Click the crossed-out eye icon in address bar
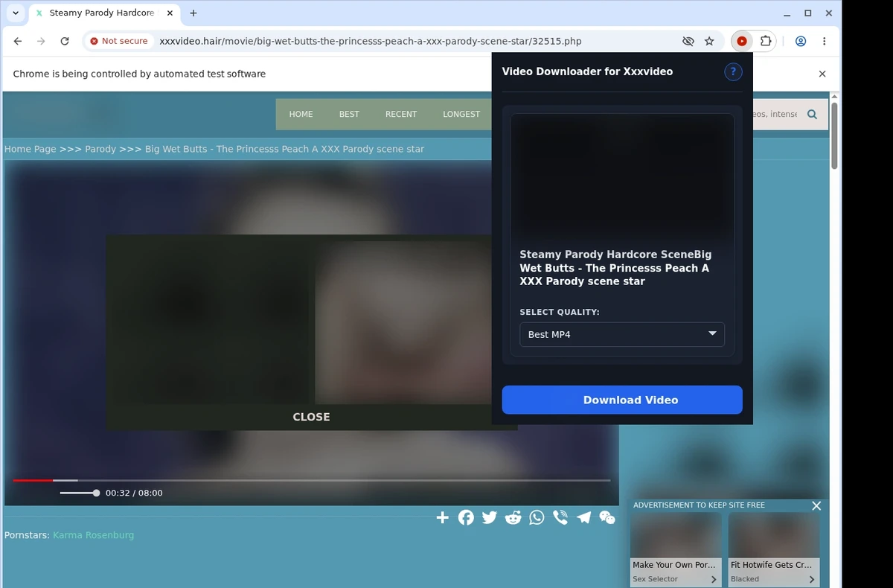Image resolution: width=893 pixels, height=588 pixels. (x=688, y=42)
